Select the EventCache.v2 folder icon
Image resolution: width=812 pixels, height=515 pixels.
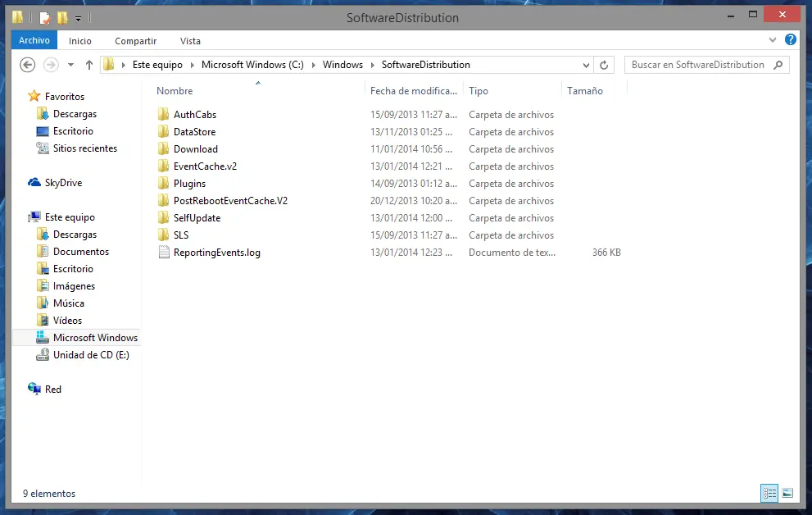tap(164, 166)
